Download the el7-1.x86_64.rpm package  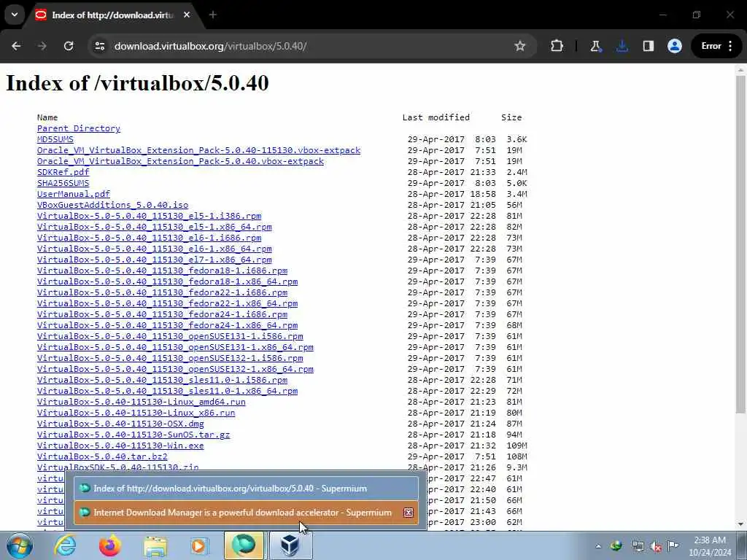click(x=155, y=260)
